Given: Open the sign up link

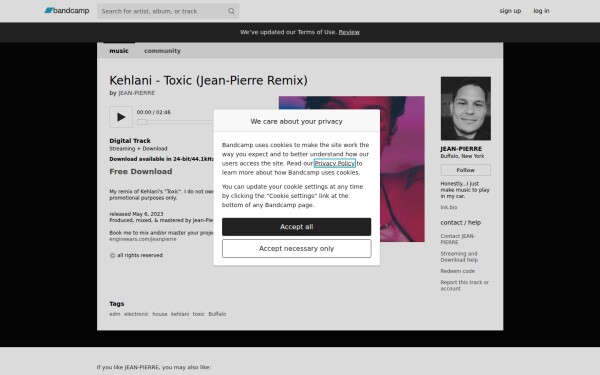Looking at the screenshot, I should 510,11.
